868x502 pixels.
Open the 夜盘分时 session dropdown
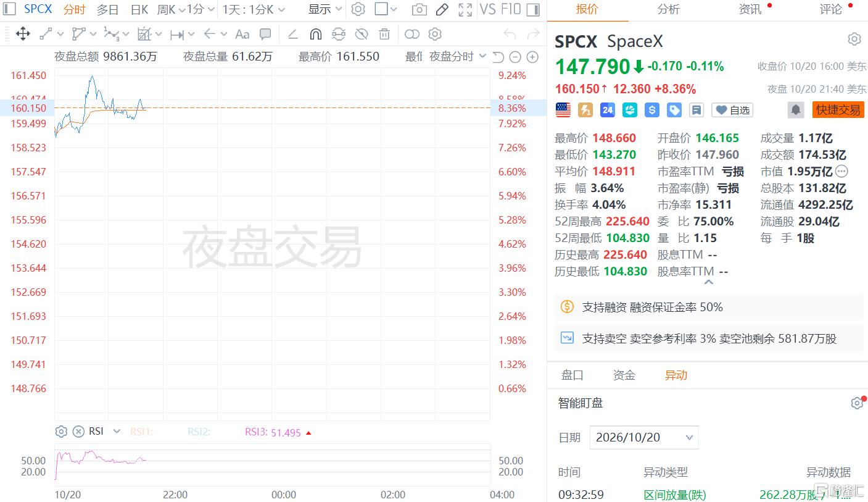457,57
